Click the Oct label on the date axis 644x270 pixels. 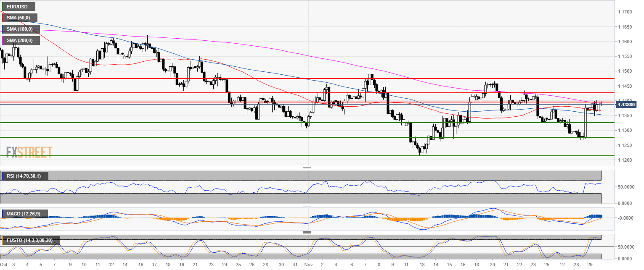[4, 265]
